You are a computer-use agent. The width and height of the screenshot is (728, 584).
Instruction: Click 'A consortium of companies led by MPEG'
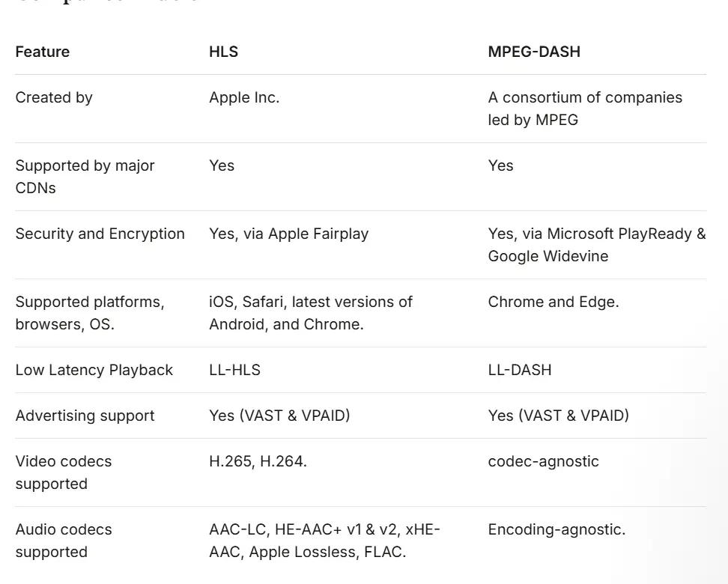click(585, 109)
